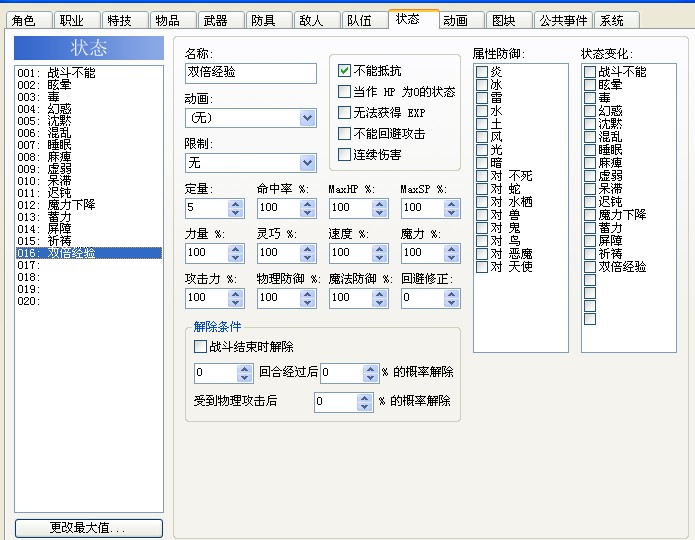The height and width of the screenshot is (540, 695).
Task: Open the 武器 tab
Action: [x=221, y=20]
